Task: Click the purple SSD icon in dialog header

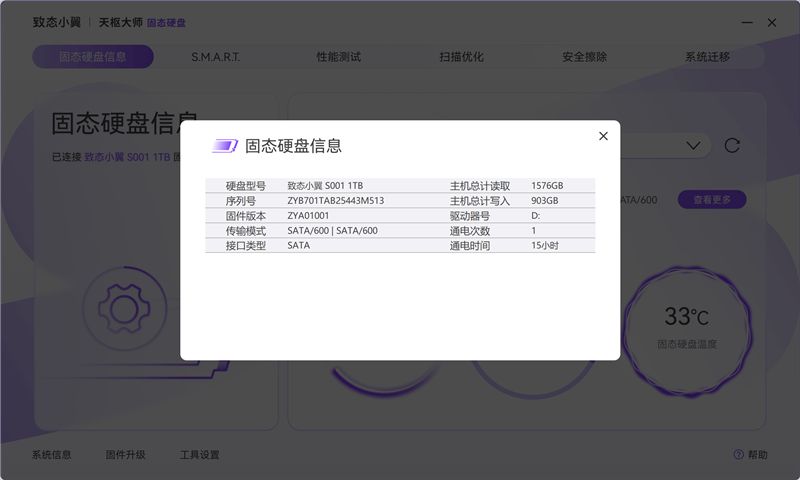Action: point(225,146)
